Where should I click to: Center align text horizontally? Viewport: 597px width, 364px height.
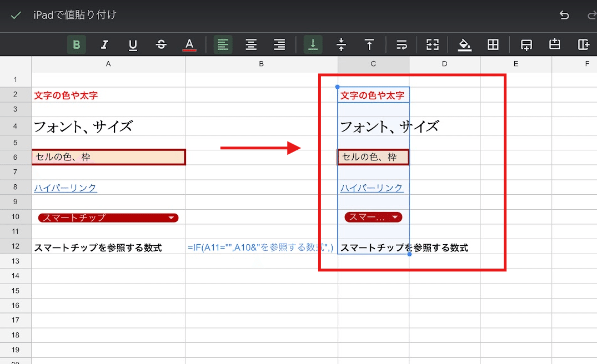click(251, 44)
